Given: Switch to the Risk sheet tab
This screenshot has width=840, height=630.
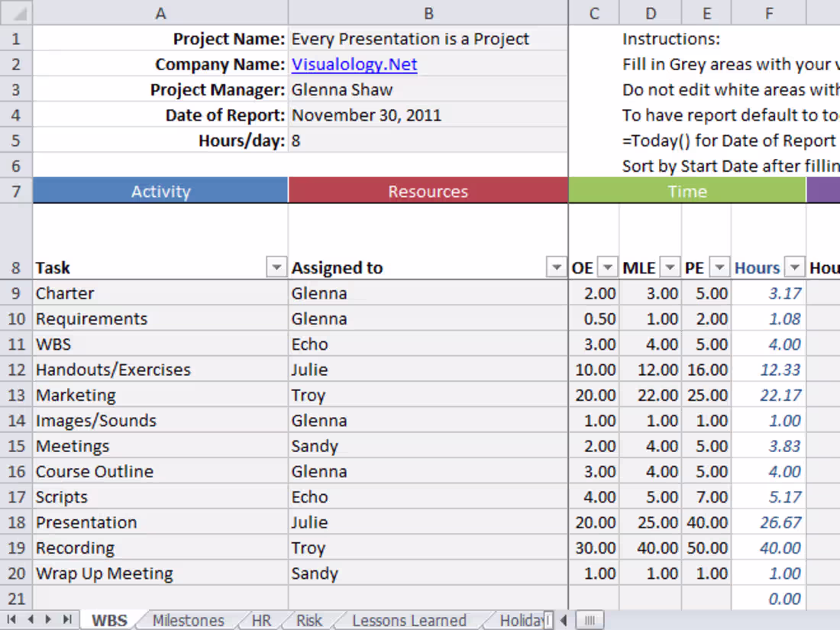Looking at the screenshot, I should [309, 620].
